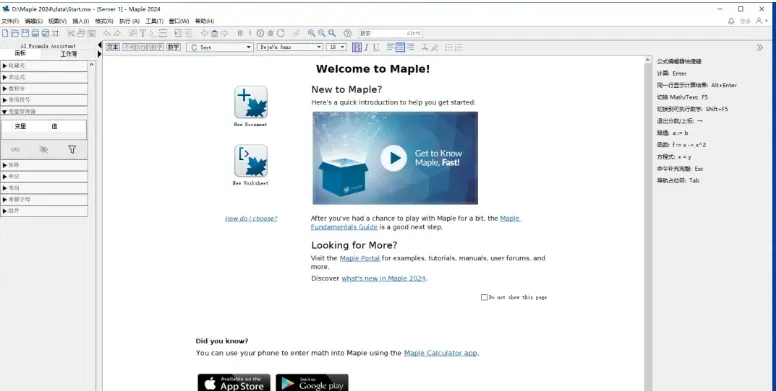This screenshot has height=391, width=776.
Task: Open a file using the toolbar folder icon
Action: [15, 33]
